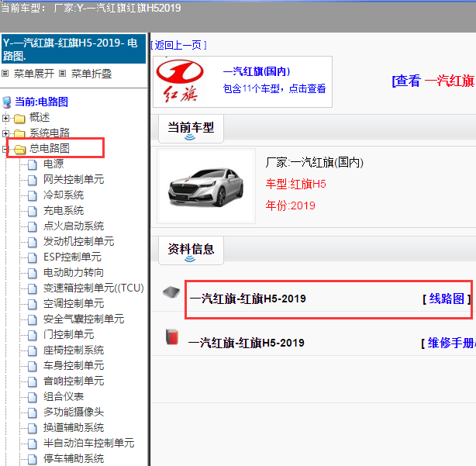The image size is (476, 466).
Task: Click the page icon beside 点火启动系统
Action: 33,226
